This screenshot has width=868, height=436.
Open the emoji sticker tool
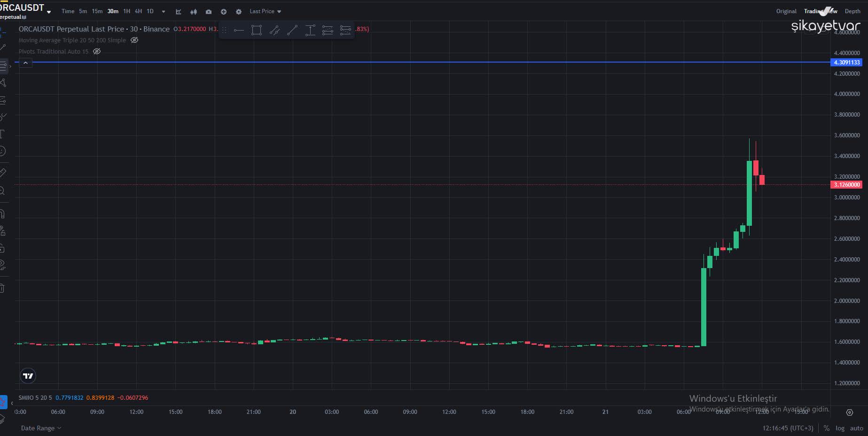4,151
